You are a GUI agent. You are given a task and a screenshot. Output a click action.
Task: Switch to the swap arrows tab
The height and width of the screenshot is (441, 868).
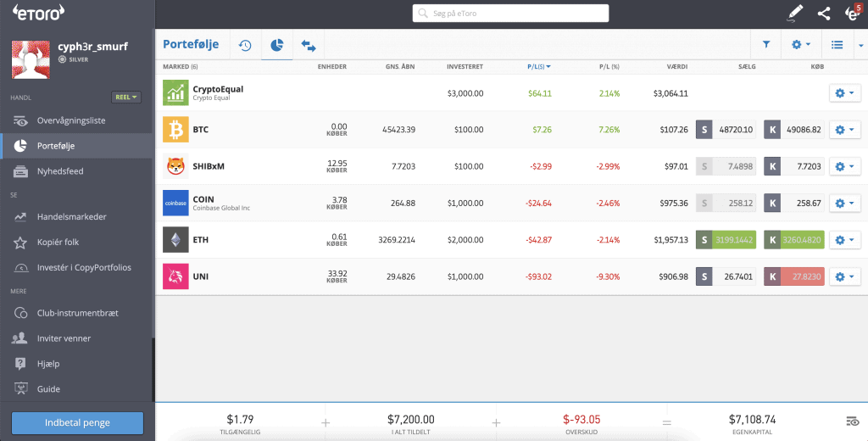pyautogui.click(x=309, y=46)
